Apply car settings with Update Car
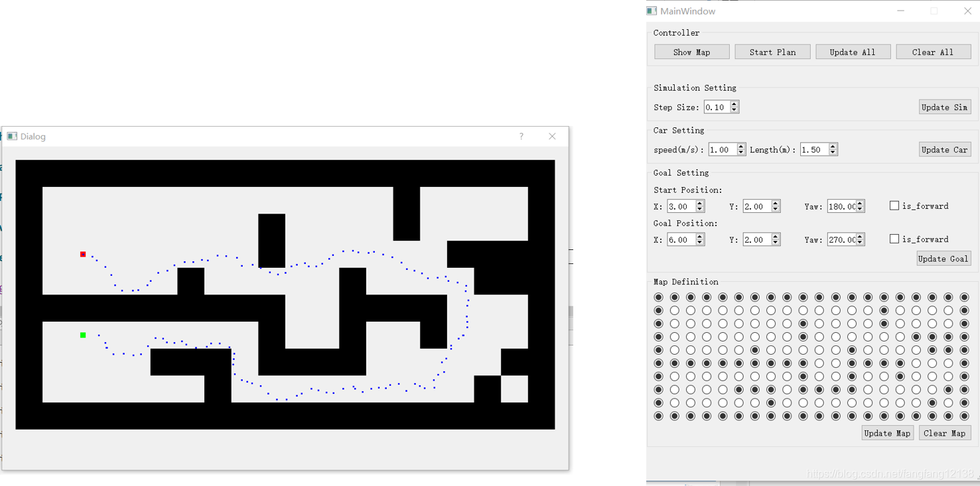This screenshot has height=486, width=980. click(x=945, y=149)
